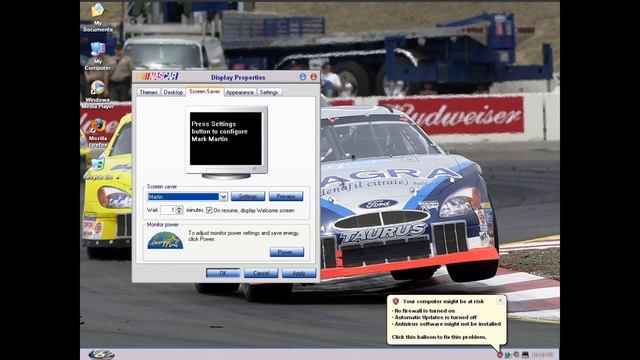Click the Cancel button
The height and width of the screenshot is (360, 640).
tap(261, 273)
